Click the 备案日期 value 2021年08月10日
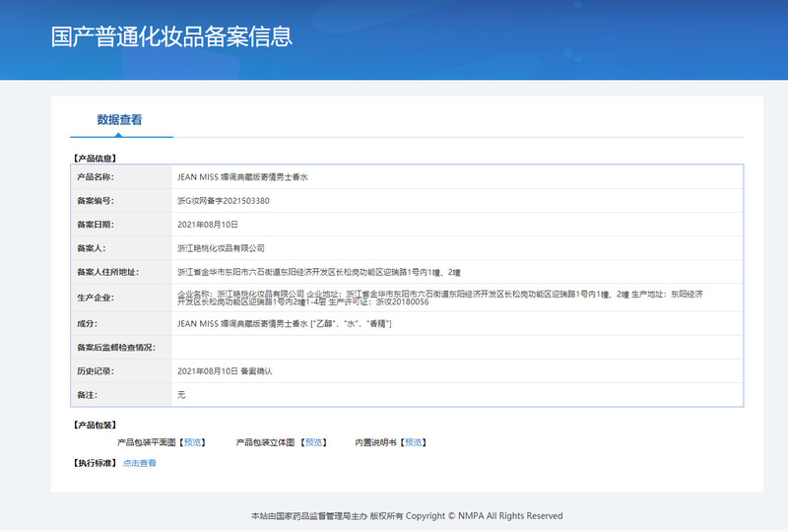The image size is (788, 532). 207,225
